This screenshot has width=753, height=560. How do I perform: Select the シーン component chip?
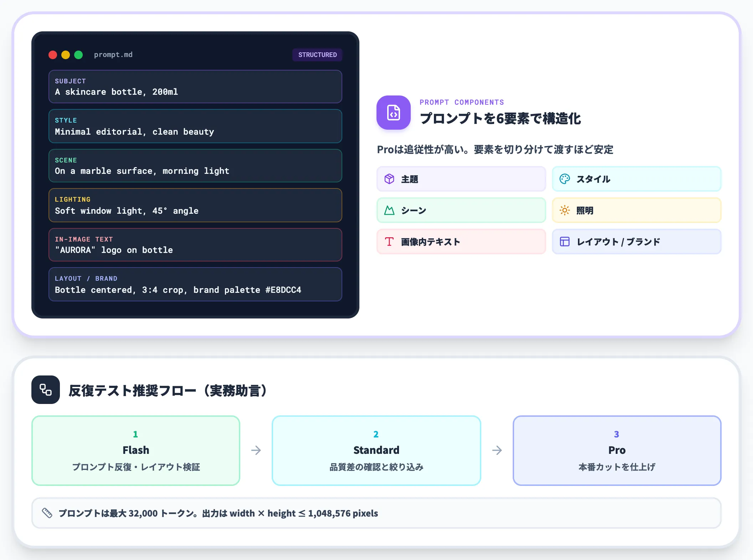coord(461,210)
